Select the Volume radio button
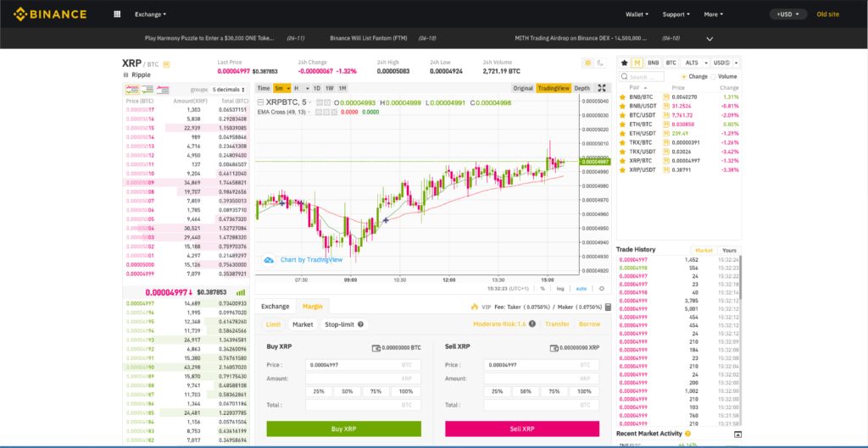868x448 pixels. pos(717,76)
